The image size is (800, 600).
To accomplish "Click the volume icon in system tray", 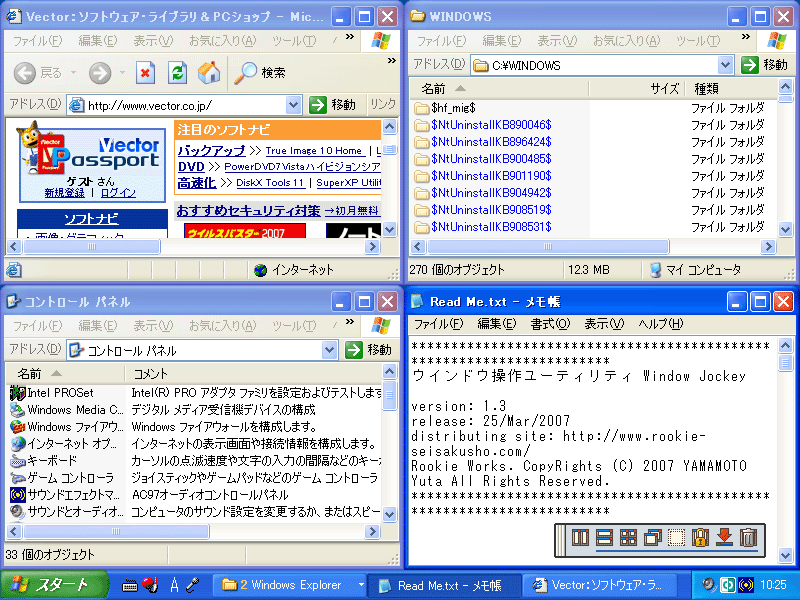I will tap(709, 584).
